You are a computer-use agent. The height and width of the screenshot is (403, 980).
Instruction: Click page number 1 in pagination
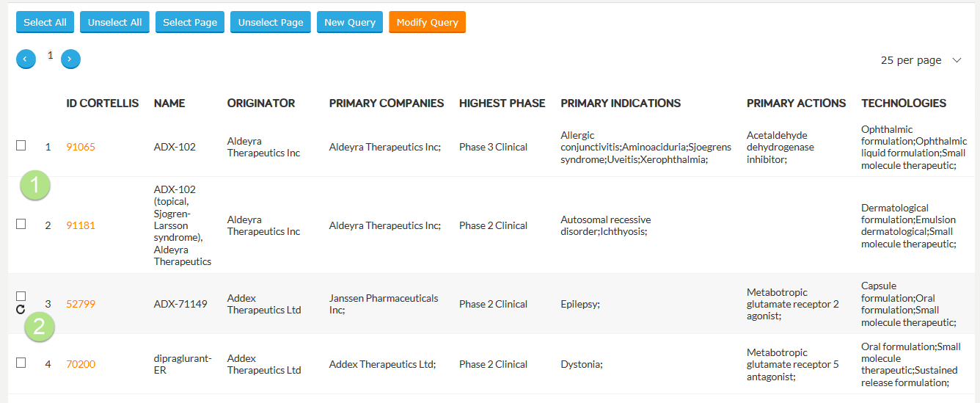pyautogui.click(x=51, y=55)
